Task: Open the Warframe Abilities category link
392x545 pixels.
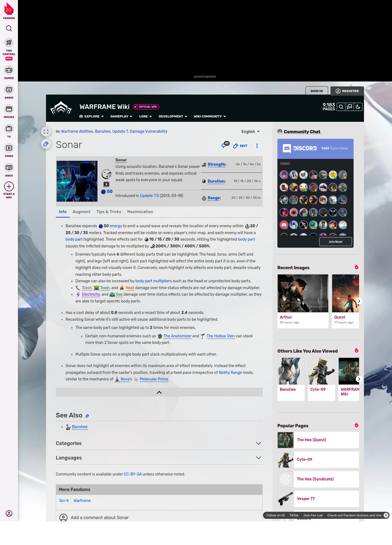Action: tap(77, 131)
